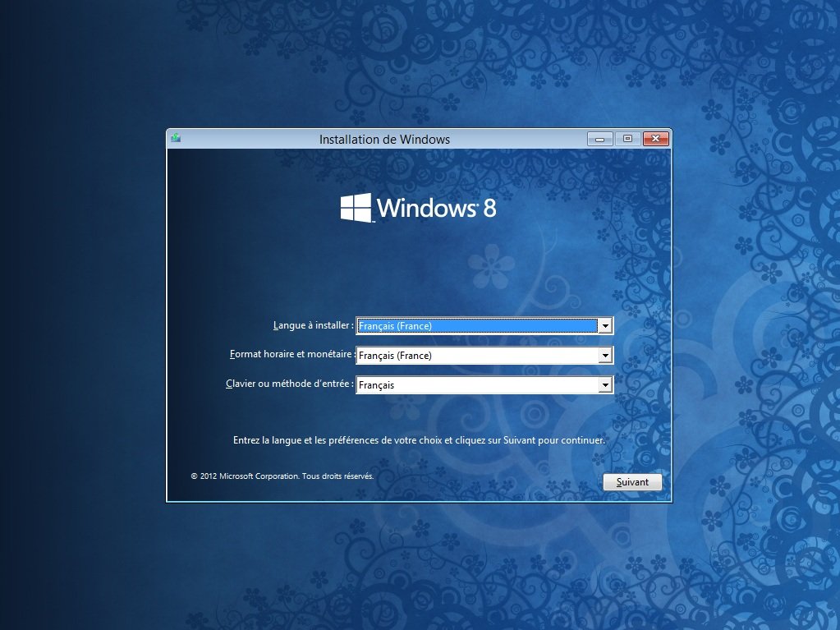Expand Clavier ou méthode d'entrée dropdown arrow
This screenshot has height=630, width=840.
605,384
